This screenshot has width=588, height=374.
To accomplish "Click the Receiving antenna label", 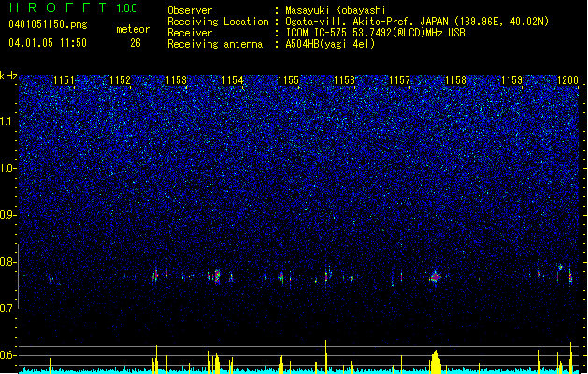I will click(x=215, y=44).
